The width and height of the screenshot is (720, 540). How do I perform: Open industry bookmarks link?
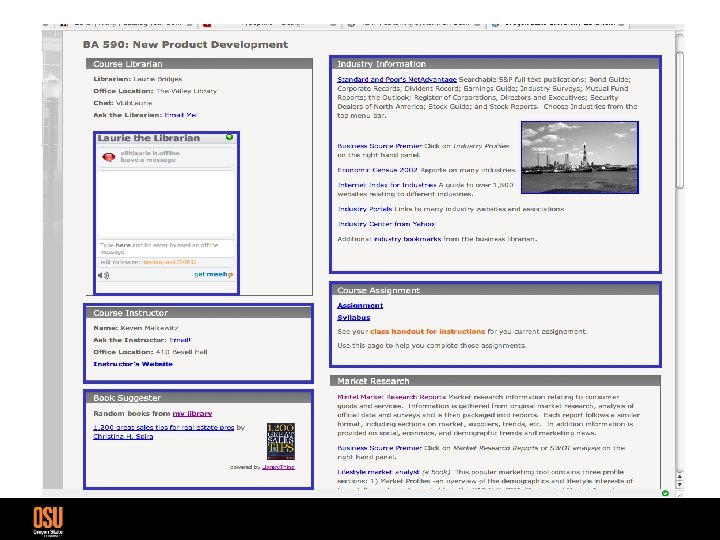point(407,239)
